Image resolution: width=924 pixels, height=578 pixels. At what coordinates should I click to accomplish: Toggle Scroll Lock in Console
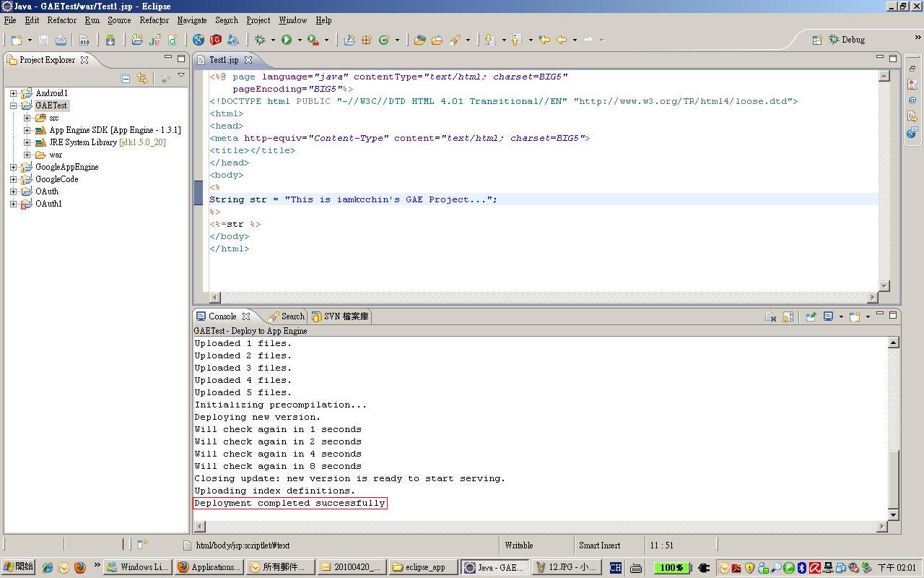click(788, 316)
